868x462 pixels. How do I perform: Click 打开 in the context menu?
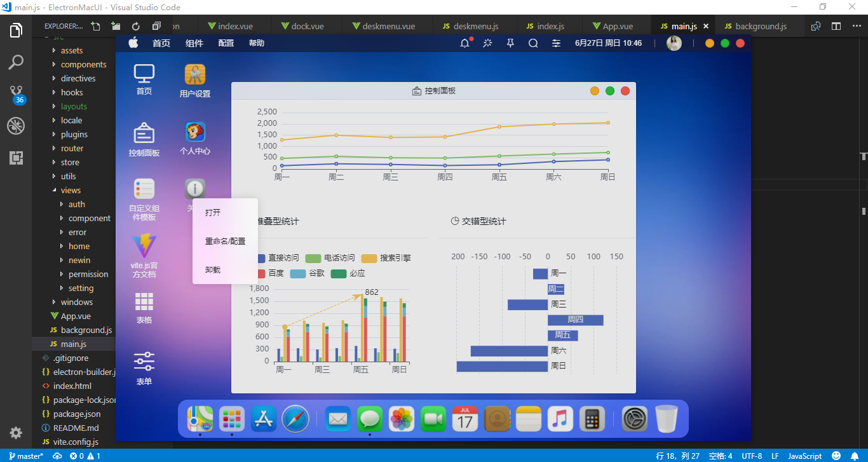point(212,212)
